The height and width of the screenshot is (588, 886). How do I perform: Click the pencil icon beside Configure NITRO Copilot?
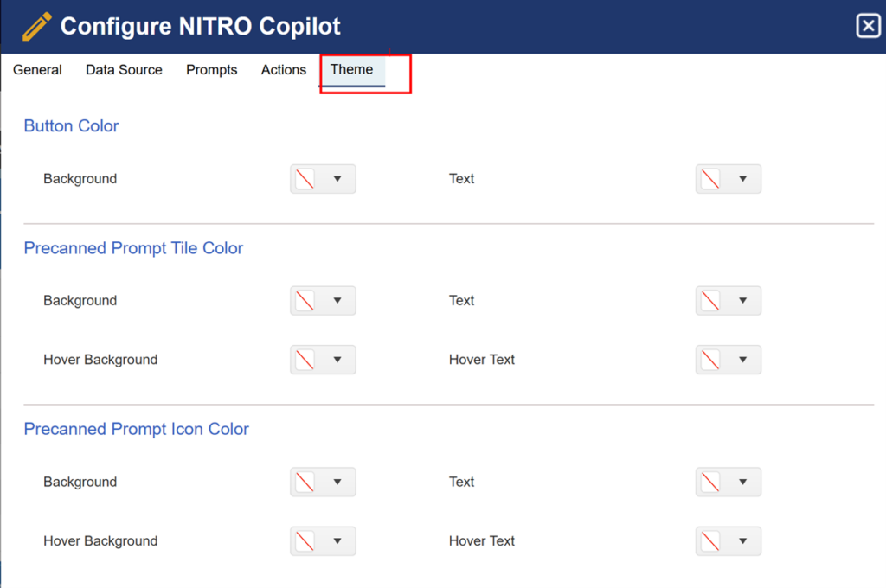(36, 27)
